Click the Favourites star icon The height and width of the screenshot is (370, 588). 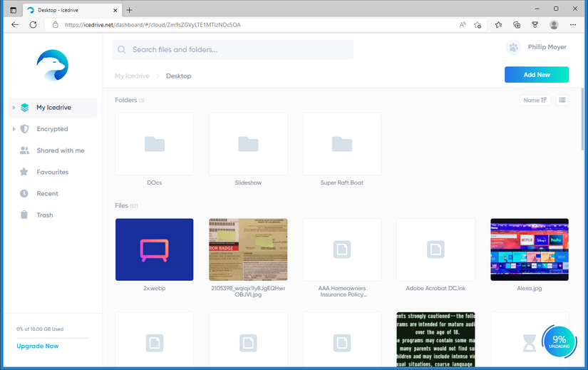[24, 172]
